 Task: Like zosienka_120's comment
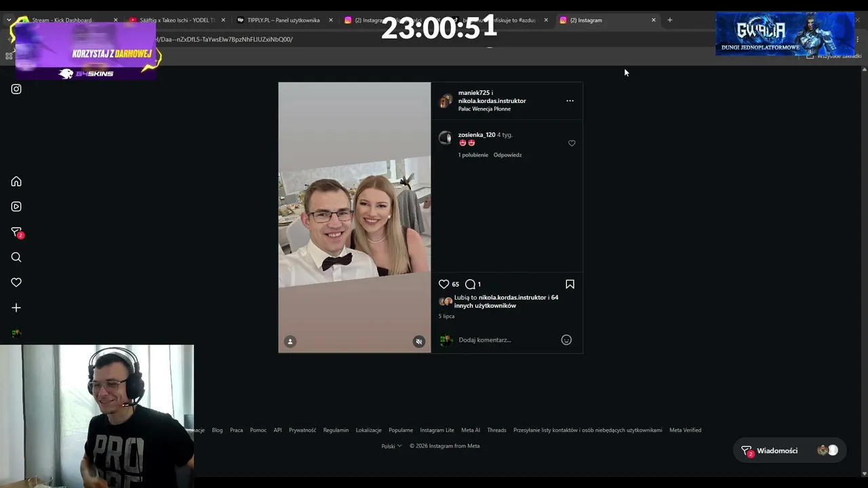coord(572,143)
